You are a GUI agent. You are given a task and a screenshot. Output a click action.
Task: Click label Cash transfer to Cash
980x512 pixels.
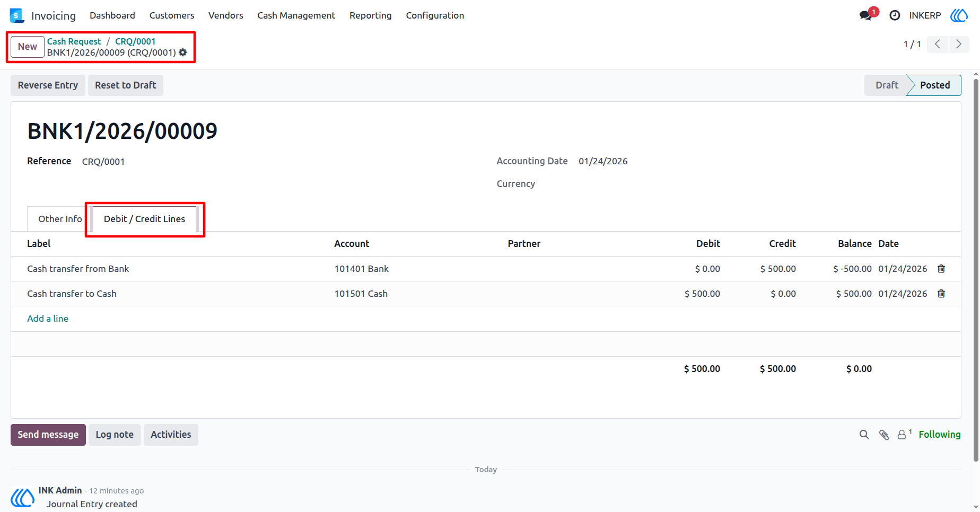(72, 294)
